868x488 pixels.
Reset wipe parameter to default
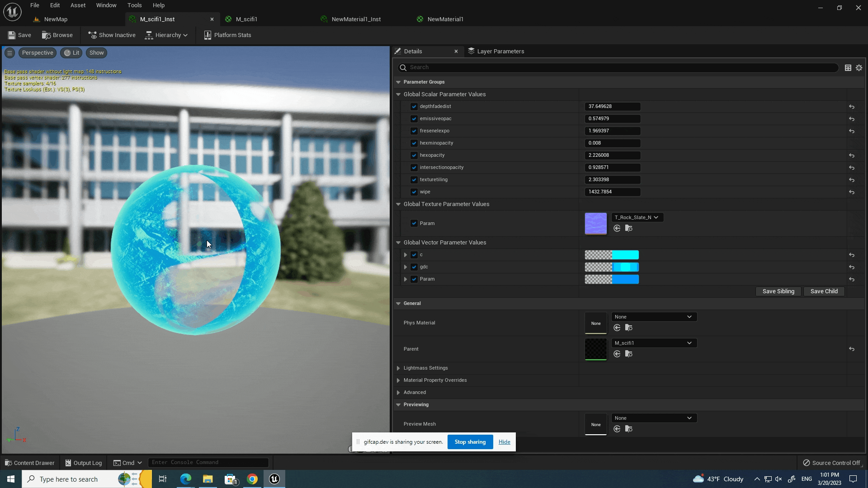coord(852,192)
